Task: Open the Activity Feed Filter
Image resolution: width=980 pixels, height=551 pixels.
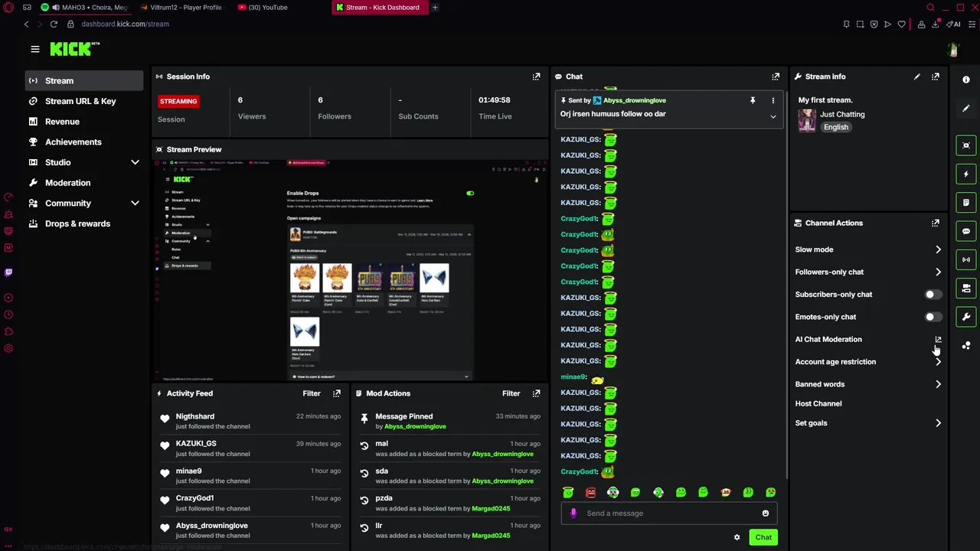Action: [x=312, y=393]
